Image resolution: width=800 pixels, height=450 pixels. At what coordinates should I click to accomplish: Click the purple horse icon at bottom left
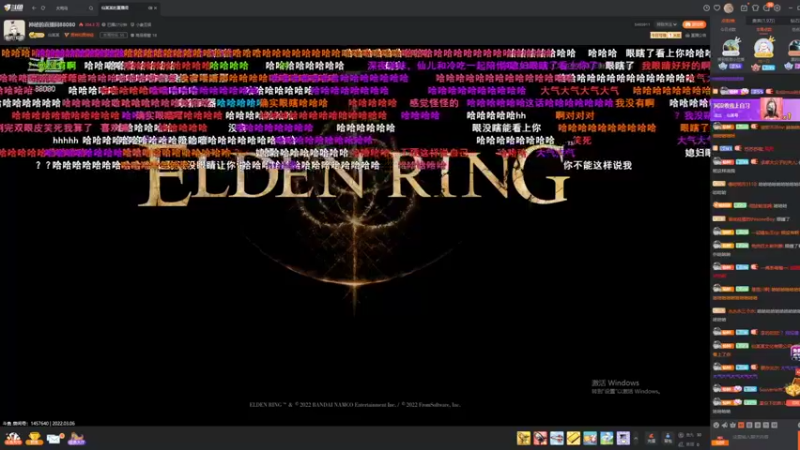point(76,438)
